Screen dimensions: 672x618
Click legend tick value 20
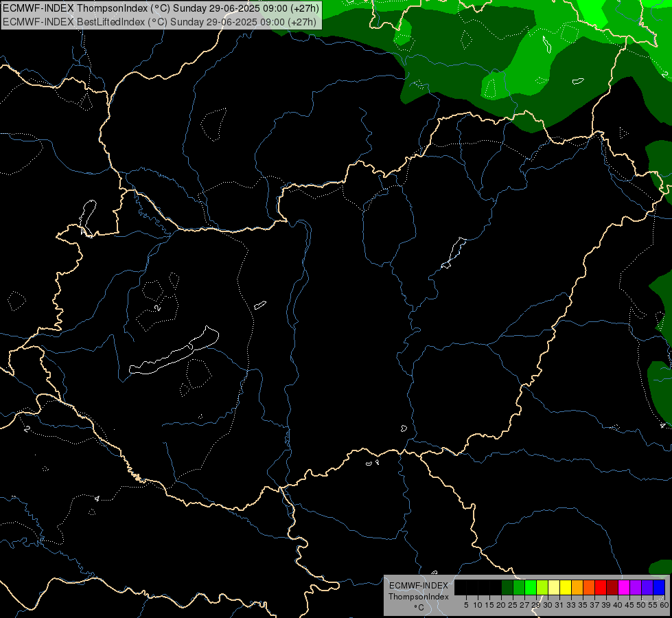(x=501, y=605)
